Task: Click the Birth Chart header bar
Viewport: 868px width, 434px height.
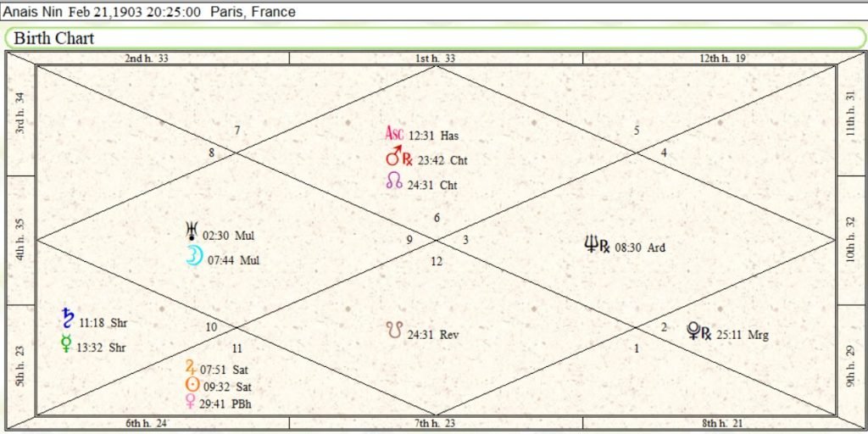Action: (432, 39)
